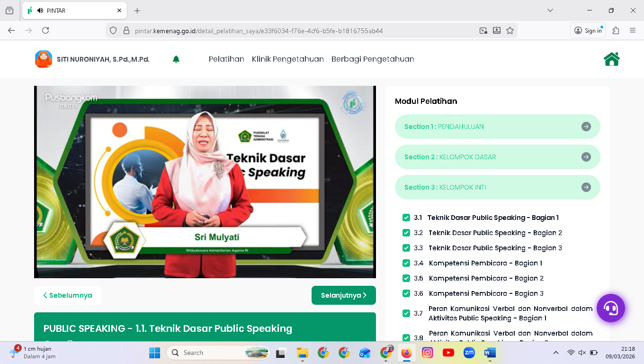Click the Sebelumnya button
644x364 pixels.
[x=68, y=295]
